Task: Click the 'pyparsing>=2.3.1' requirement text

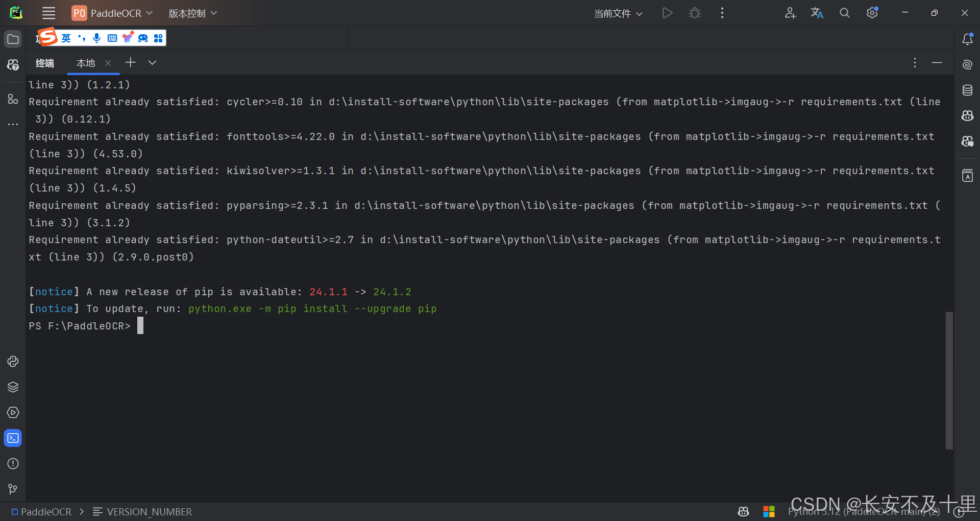Action: 277,205
